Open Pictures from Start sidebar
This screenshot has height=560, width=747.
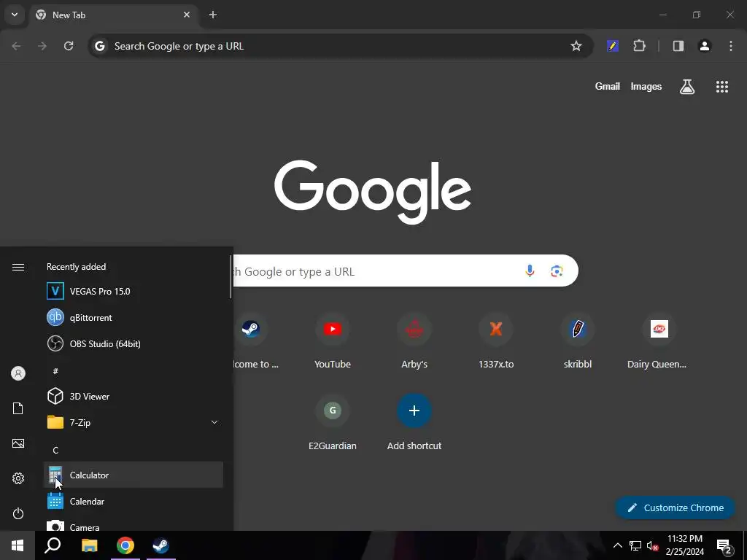(x=18, y=443)
